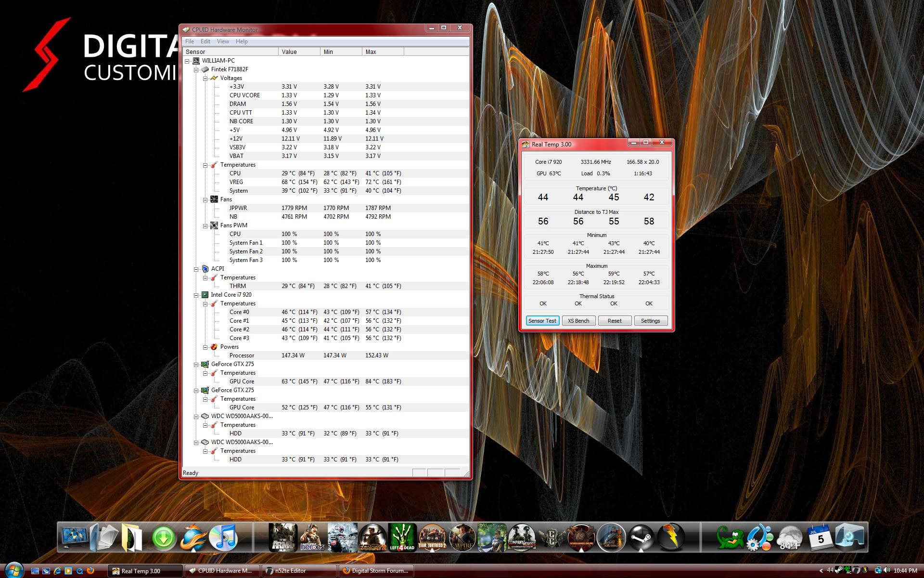
Task: Open iTunes from the dock
Action: click(223, 537)
